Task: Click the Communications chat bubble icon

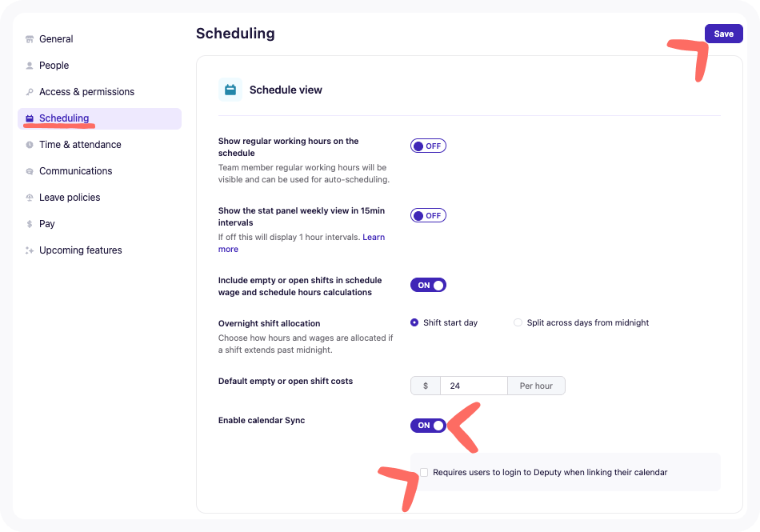Action: [30, 171]
